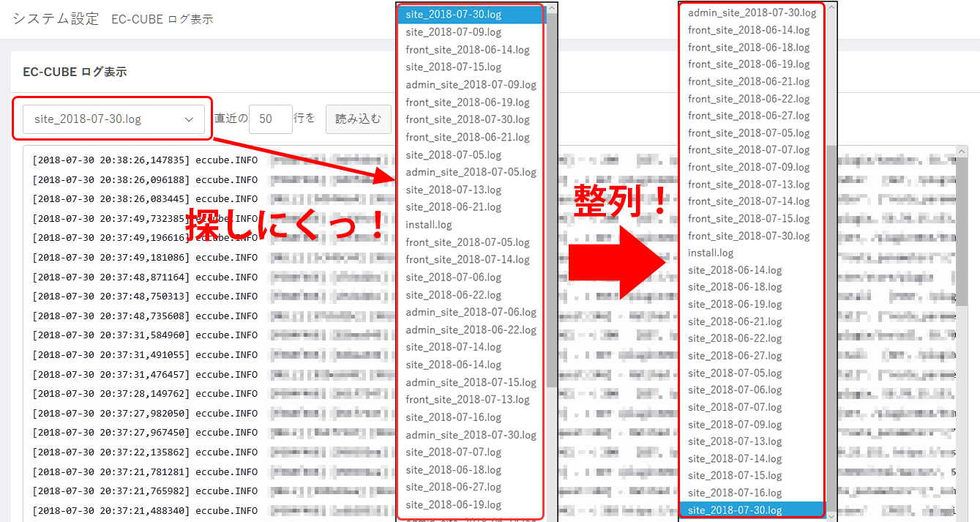
Task: Click log line timestamped 20:37:21,488340
Action: pyautogui.click(x=145, y=511)
